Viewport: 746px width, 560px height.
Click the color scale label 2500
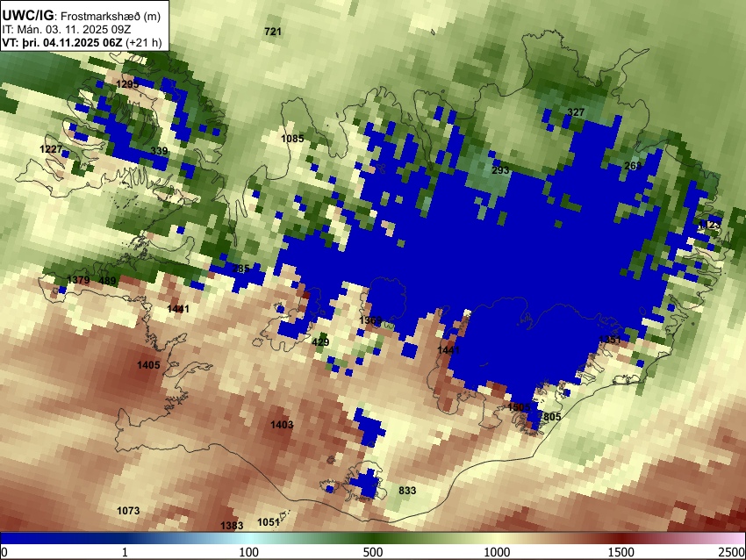point(733,552)
